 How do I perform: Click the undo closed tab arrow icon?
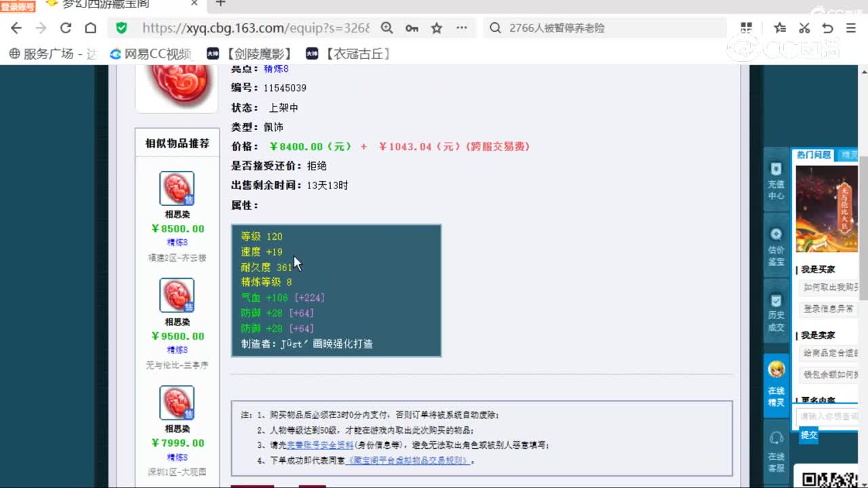coord(827,28)
